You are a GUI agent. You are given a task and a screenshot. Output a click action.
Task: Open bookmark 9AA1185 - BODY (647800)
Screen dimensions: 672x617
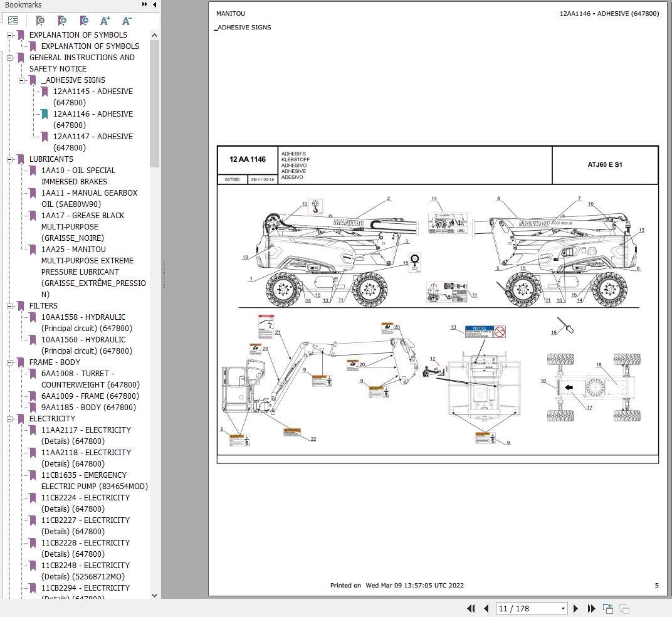tap(88, 408)
